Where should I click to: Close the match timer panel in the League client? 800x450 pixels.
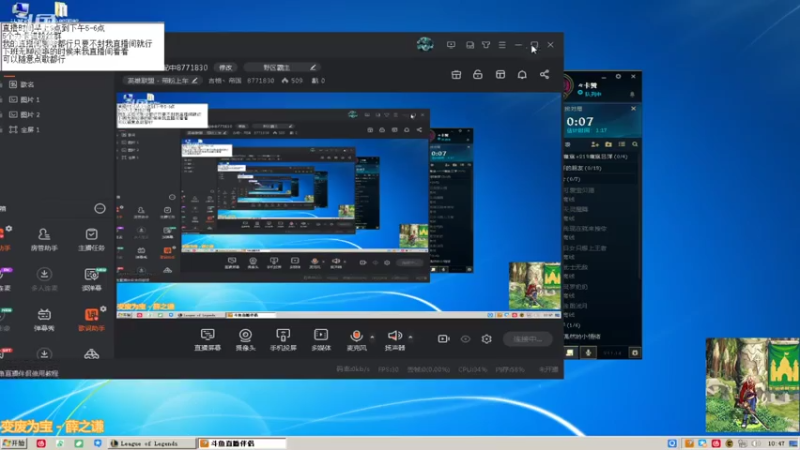[x=633, y=109]
